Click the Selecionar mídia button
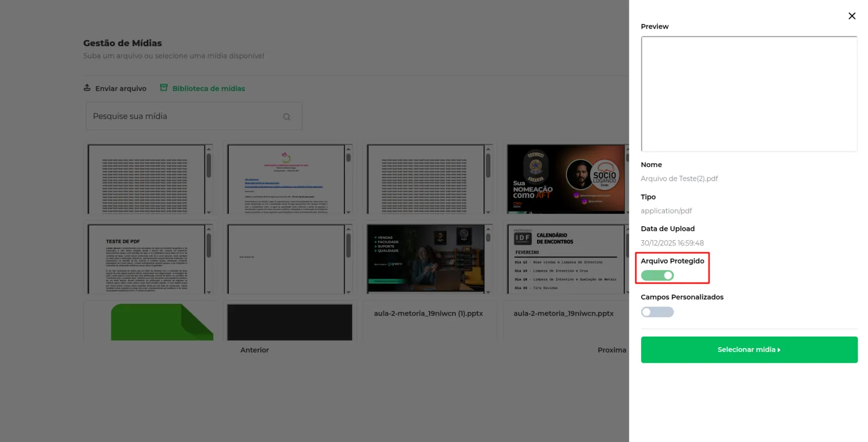Viewport: 868px width, 442px height. 749,350
